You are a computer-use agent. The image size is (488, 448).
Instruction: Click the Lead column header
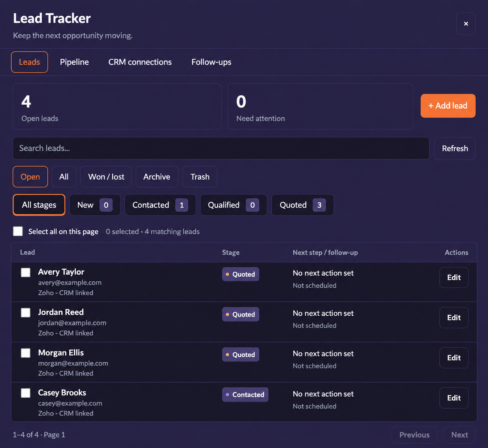[x=28, y=252]
